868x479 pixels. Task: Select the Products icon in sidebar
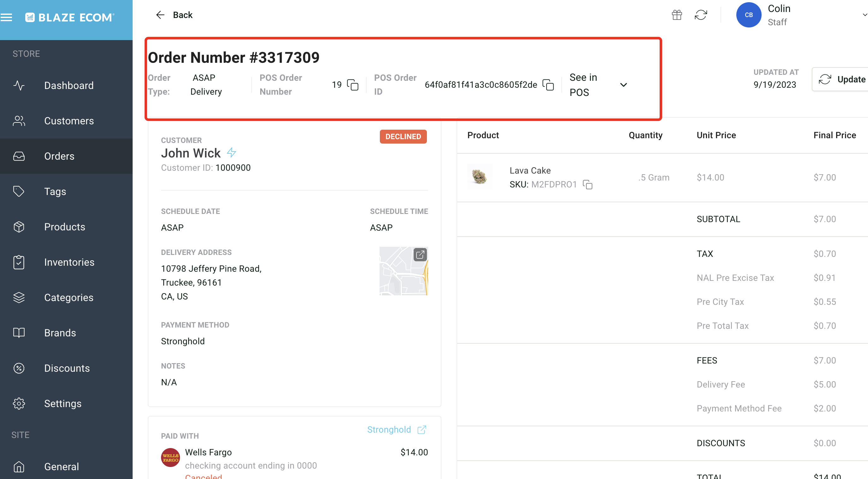pyautogui.click(x=19, y=227)
